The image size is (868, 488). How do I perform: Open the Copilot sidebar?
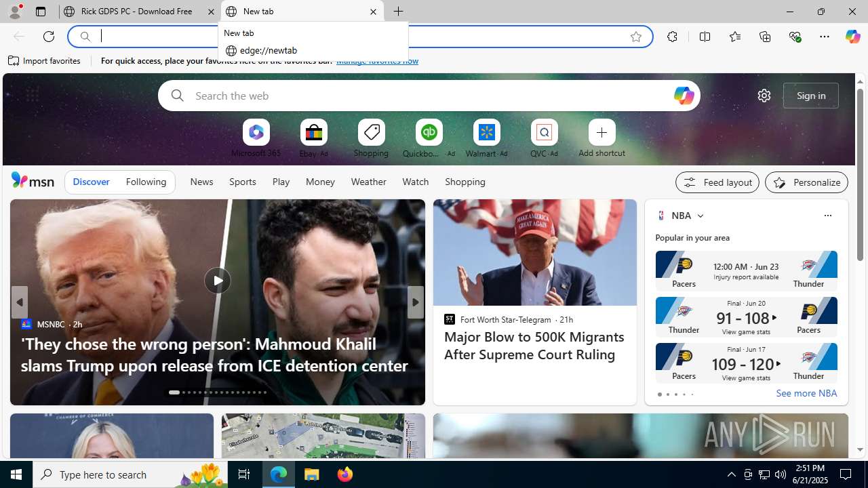(x=852, y=37)
